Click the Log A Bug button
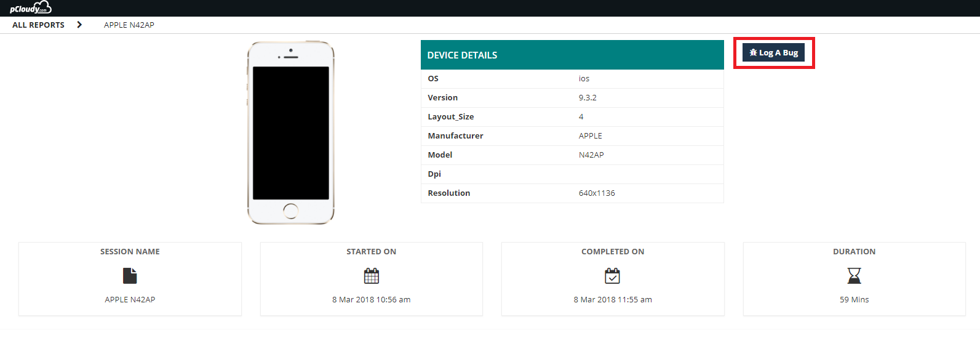The width and height of the screenshot is (980, 359). pos(773,53)
